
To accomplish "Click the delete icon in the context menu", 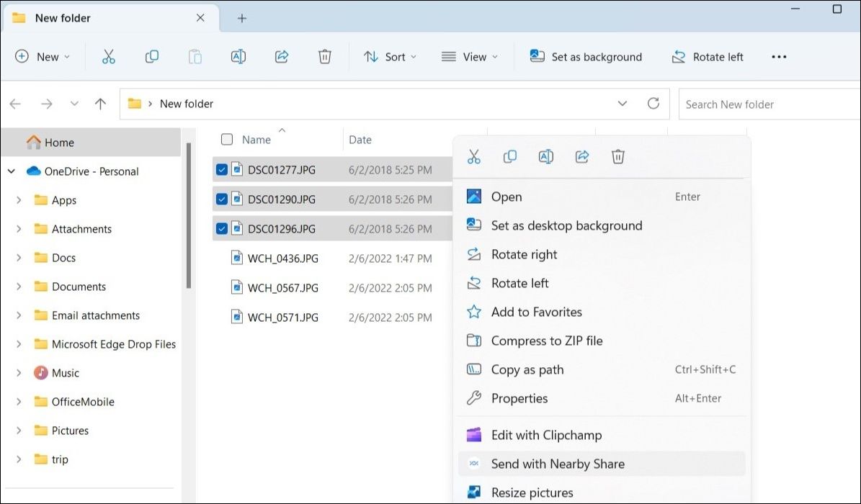I will 617,156.
